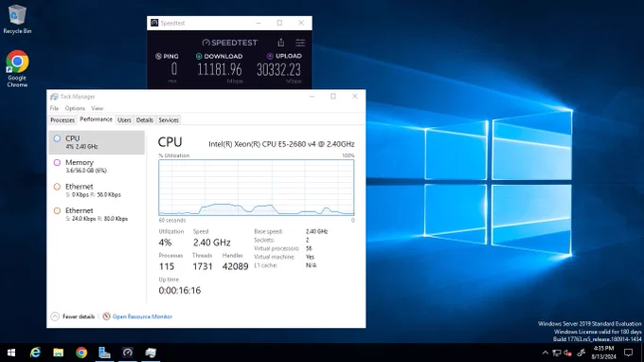Click the Download arrow icon in Speedtest
Screen dimensions: 644x362
tap(199, 56)
